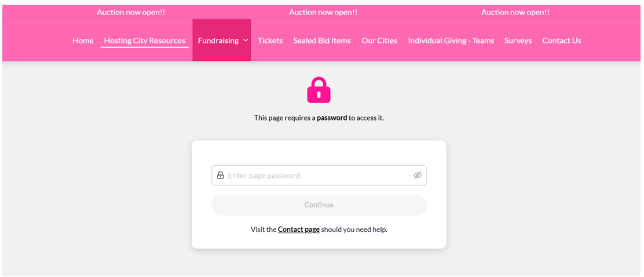
Task: Click the center 'Auction now open!!' announcement
Action: click(323, 12)
